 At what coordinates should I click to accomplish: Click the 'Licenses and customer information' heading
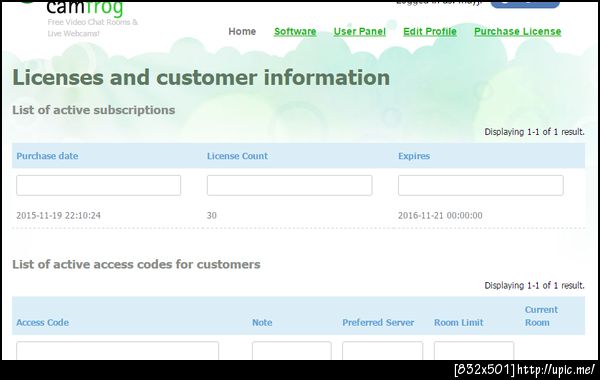pyautogui.click(x=201, y=78)
